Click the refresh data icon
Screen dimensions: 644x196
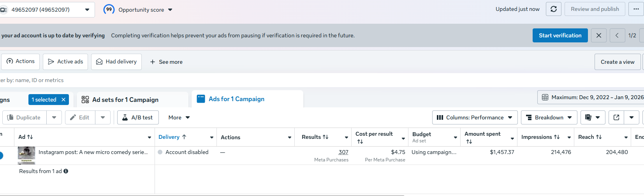(x=553, y=9)
